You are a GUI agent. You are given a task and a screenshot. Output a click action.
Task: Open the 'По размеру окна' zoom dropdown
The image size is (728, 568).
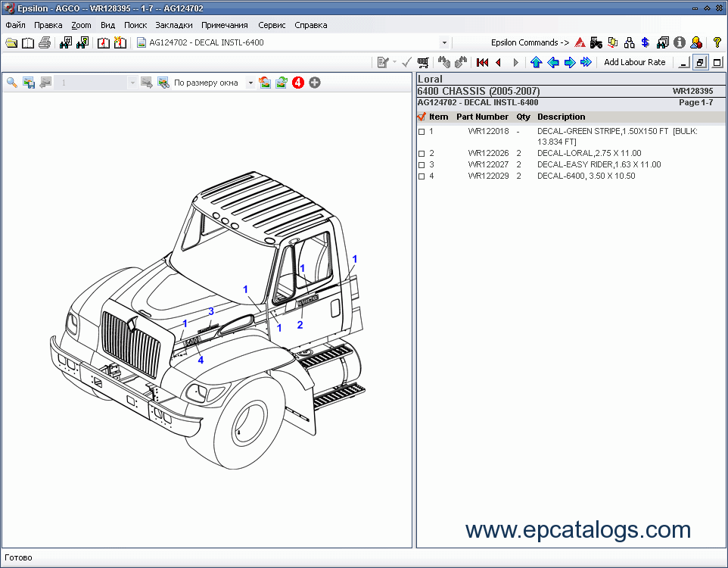point(250,83)
